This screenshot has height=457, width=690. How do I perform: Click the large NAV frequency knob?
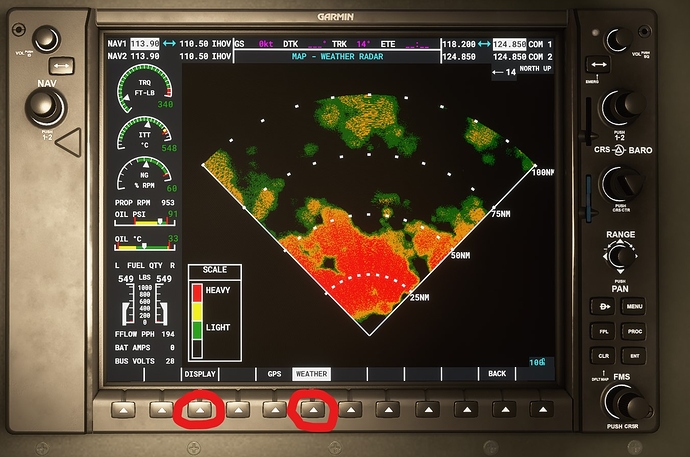pos(46,107)
